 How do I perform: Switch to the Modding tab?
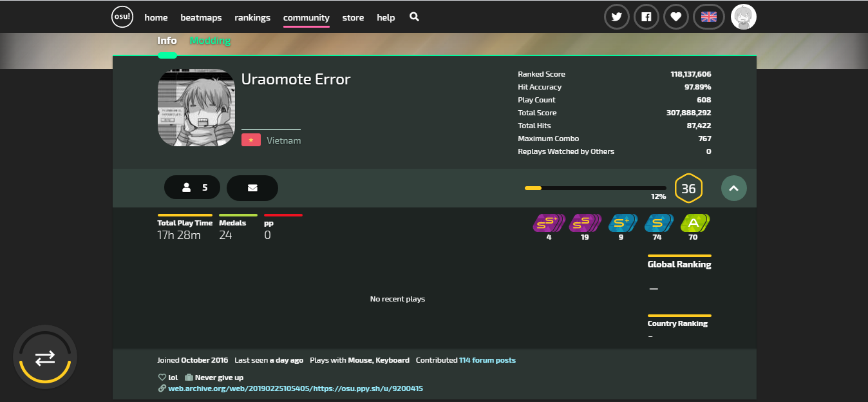(210, 41)
